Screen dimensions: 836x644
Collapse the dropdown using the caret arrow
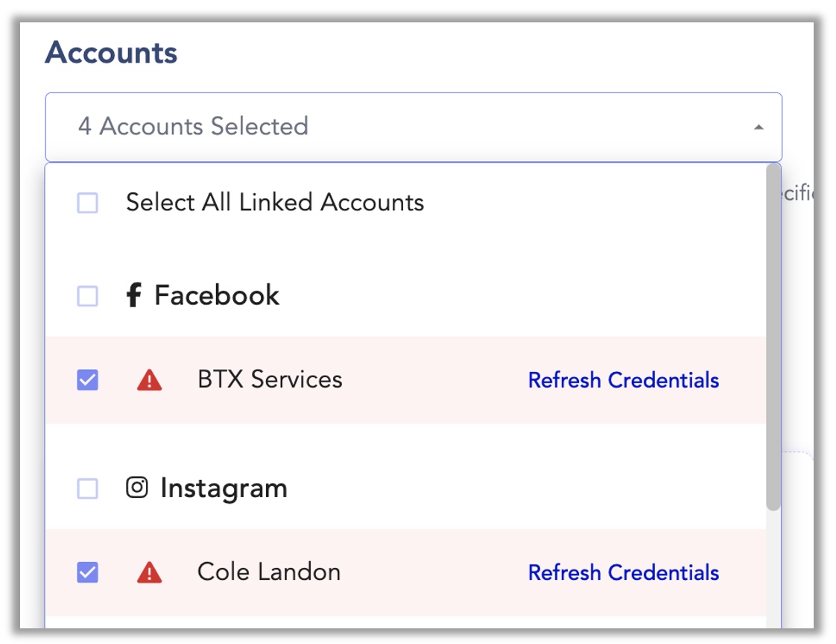pyautogui.click(x=759, y=127)
